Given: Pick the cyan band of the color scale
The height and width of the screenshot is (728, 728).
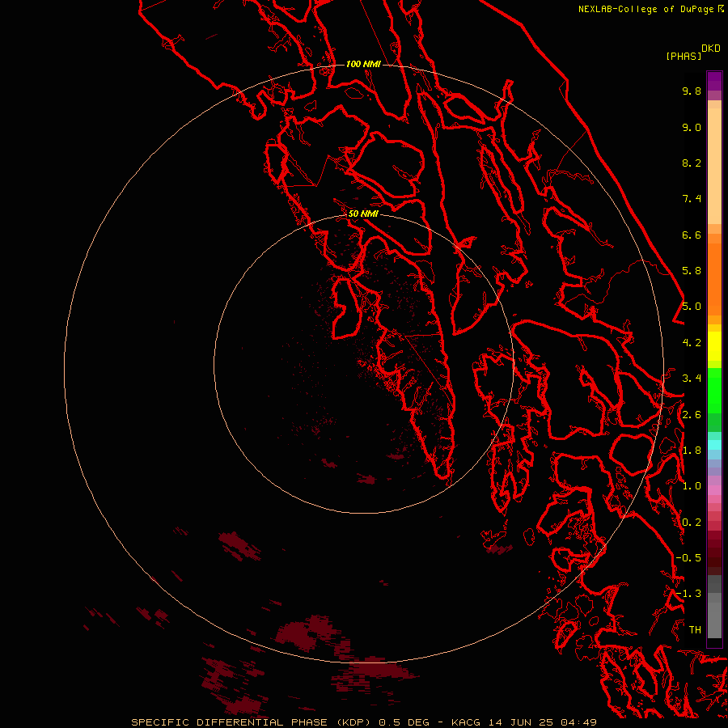Looking at the screenshot, I should coord(714,445).
